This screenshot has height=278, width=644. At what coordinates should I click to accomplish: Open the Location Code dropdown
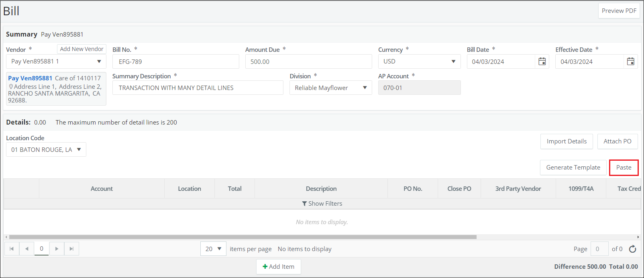coord(46,149)
